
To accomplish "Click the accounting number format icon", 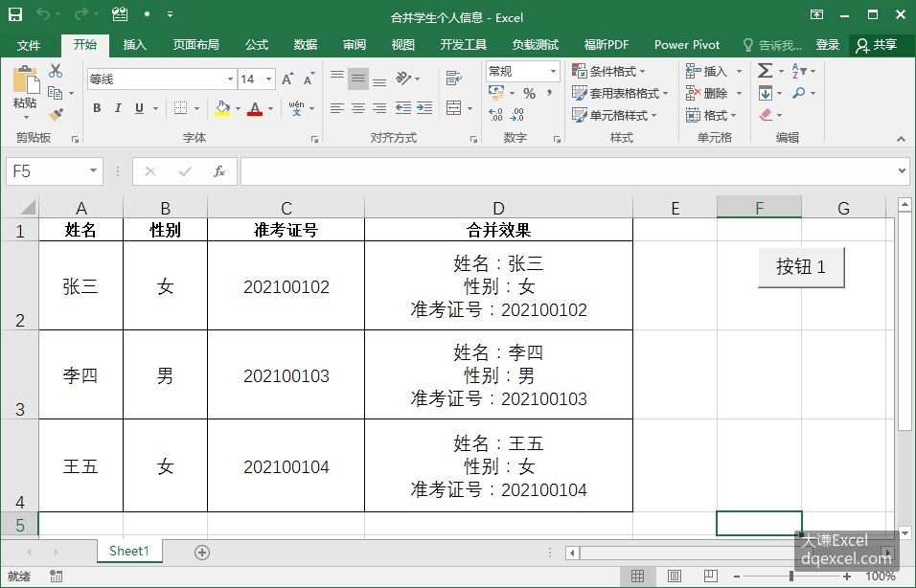I will click(496, 92).
